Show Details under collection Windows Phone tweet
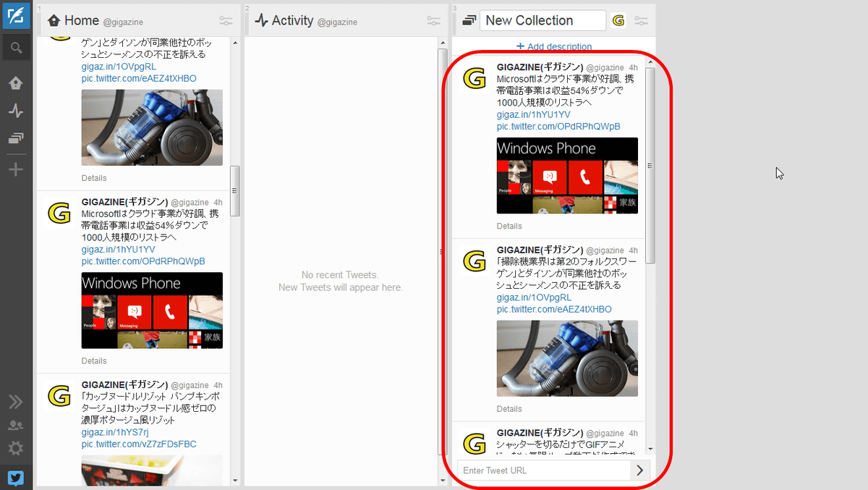 pos(509,226)
